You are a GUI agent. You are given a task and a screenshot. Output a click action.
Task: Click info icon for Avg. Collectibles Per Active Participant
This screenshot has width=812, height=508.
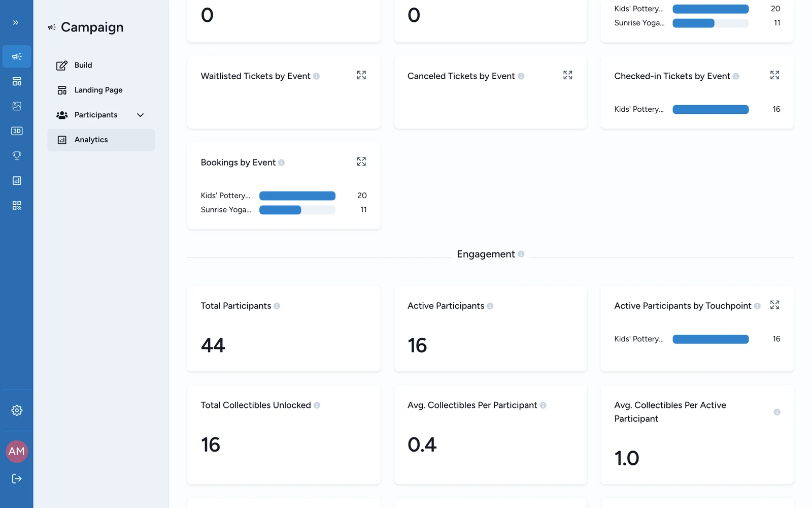click(x=777, y=412)
